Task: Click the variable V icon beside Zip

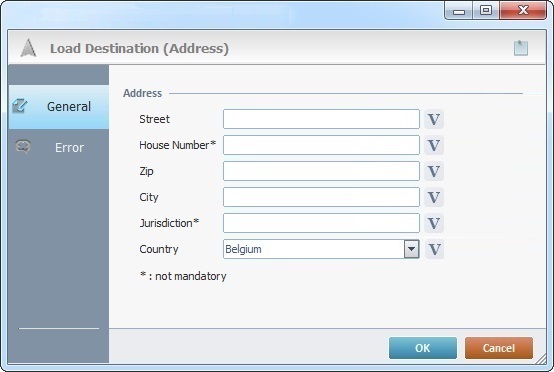Action: [x=434, y=171]
